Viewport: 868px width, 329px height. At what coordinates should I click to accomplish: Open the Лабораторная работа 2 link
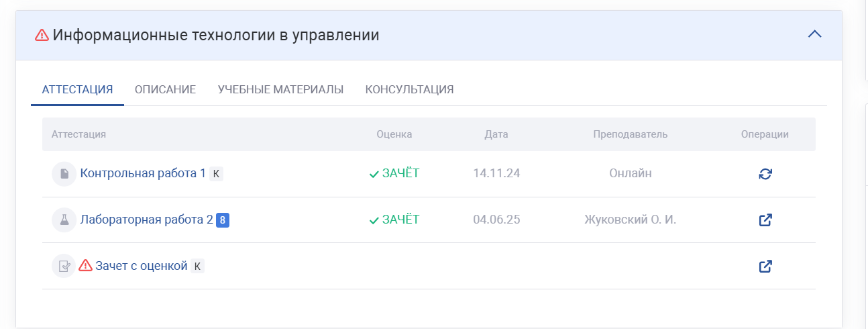146,220
